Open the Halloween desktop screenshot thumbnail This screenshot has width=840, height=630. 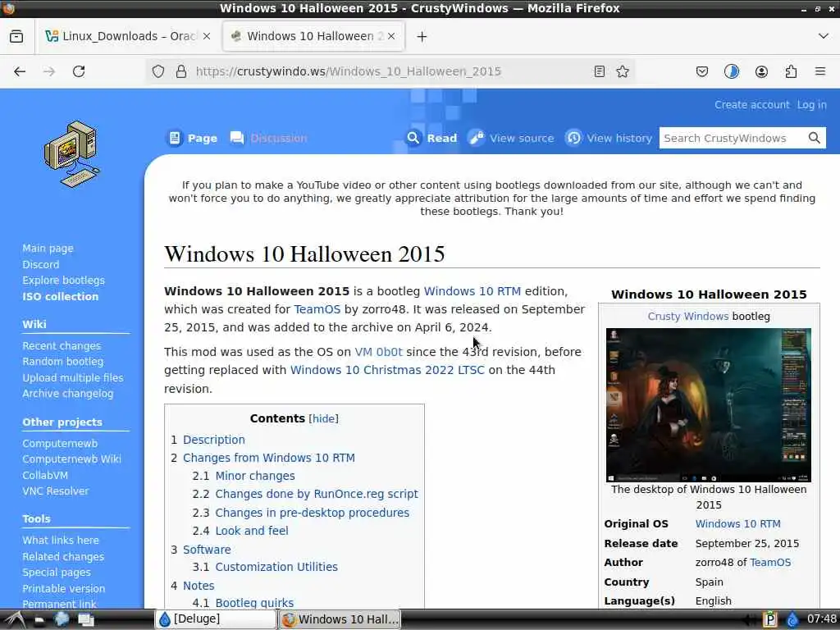pyautogui.click(x=708, y=405)
